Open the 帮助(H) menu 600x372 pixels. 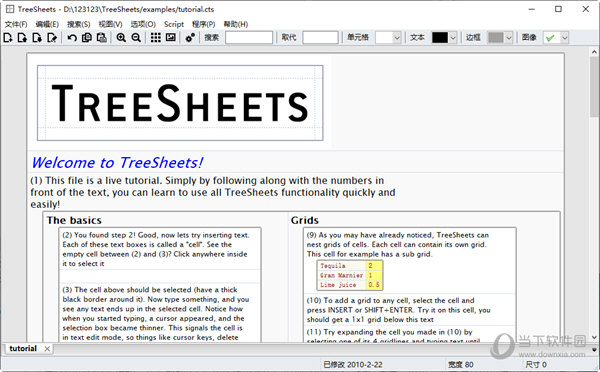point(236,24)
